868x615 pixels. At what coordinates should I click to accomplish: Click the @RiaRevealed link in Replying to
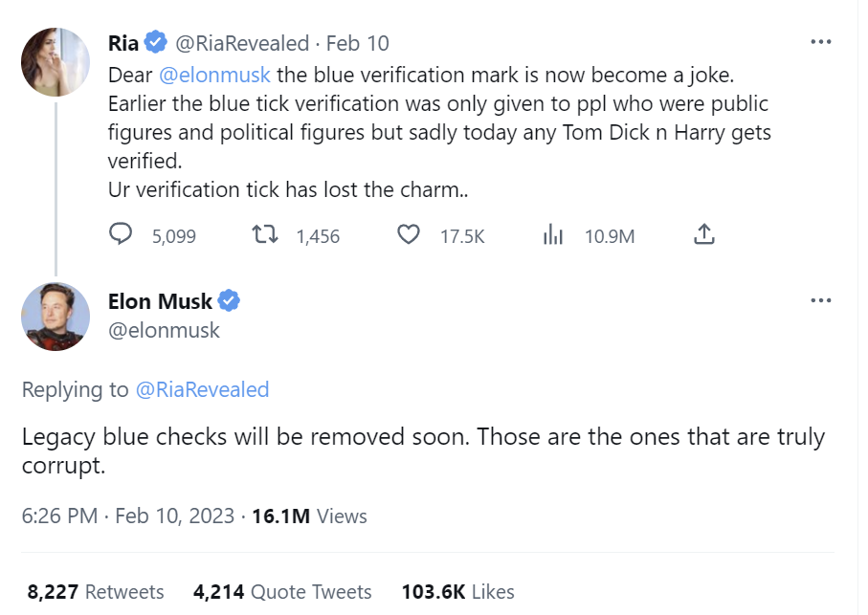click(x=202, y=389)
